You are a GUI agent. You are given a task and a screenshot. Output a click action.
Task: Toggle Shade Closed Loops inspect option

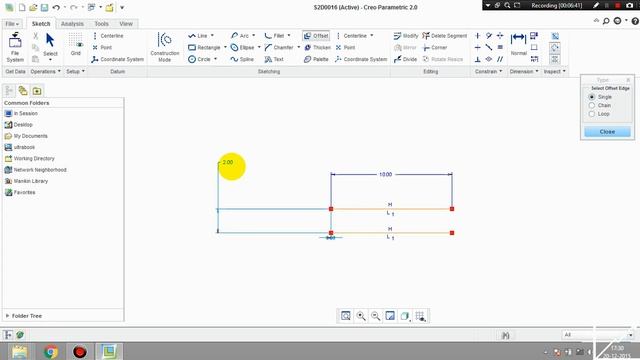coord(555,59)
